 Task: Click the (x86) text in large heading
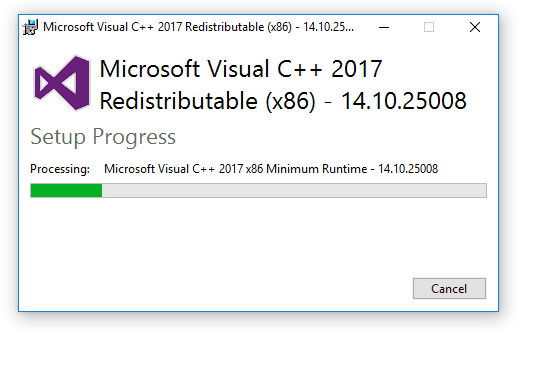pyautogui.click(x=291, y=101)
